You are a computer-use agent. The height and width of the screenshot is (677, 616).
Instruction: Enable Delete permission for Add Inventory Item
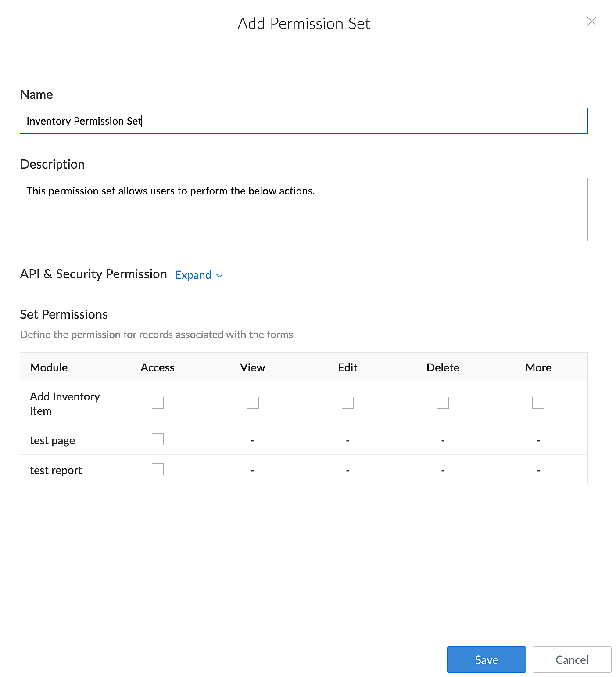point(443,403)
